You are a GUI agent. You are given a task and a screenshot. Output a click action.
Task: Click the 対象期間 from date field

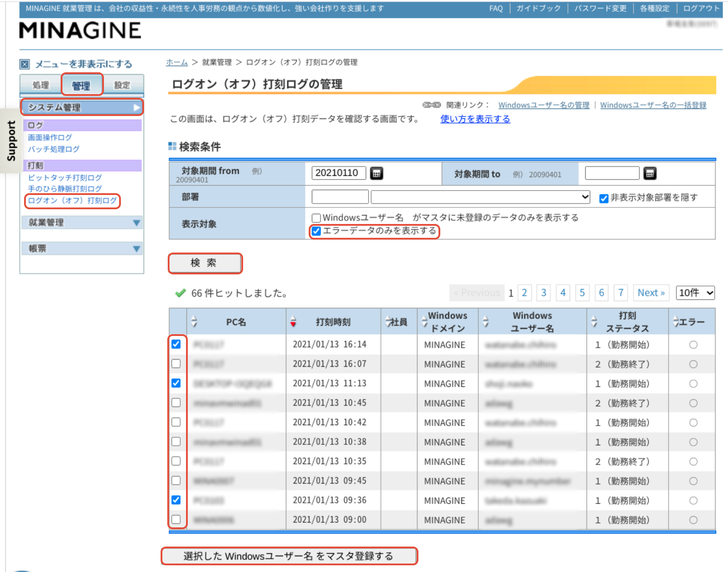339,173
